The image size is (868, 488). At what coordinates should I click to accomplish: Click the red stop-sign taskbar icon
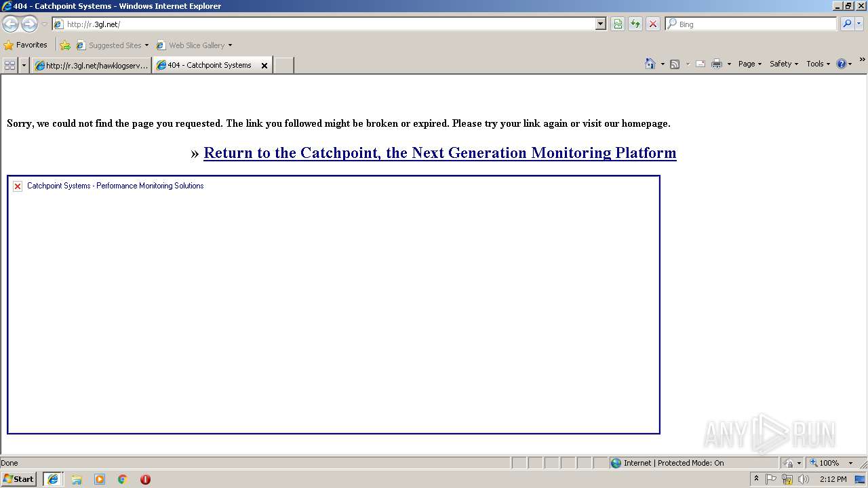pos(145,479)
